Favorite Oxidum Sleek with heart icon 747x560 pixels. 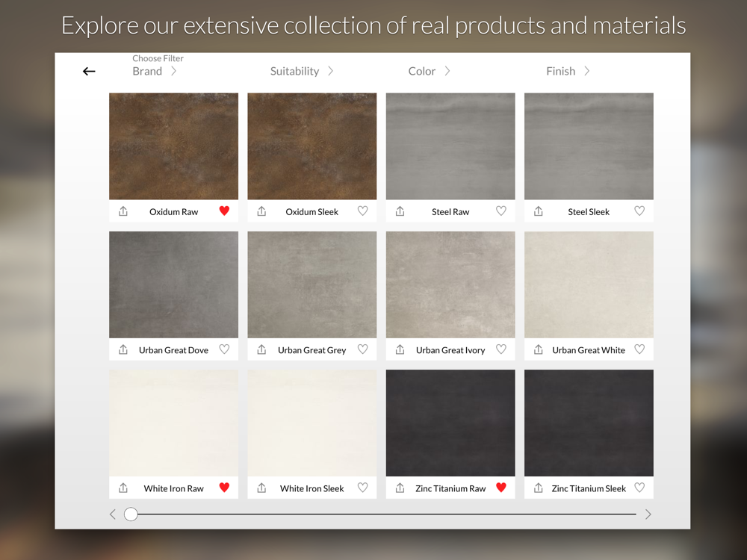(362, 211)
